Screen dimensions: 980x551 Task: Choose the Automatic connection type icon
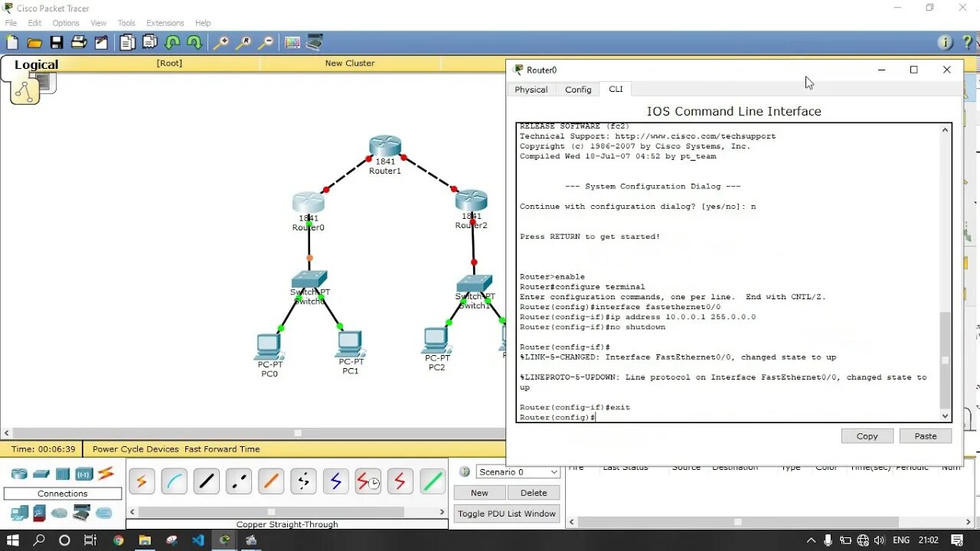coord(142,481)
